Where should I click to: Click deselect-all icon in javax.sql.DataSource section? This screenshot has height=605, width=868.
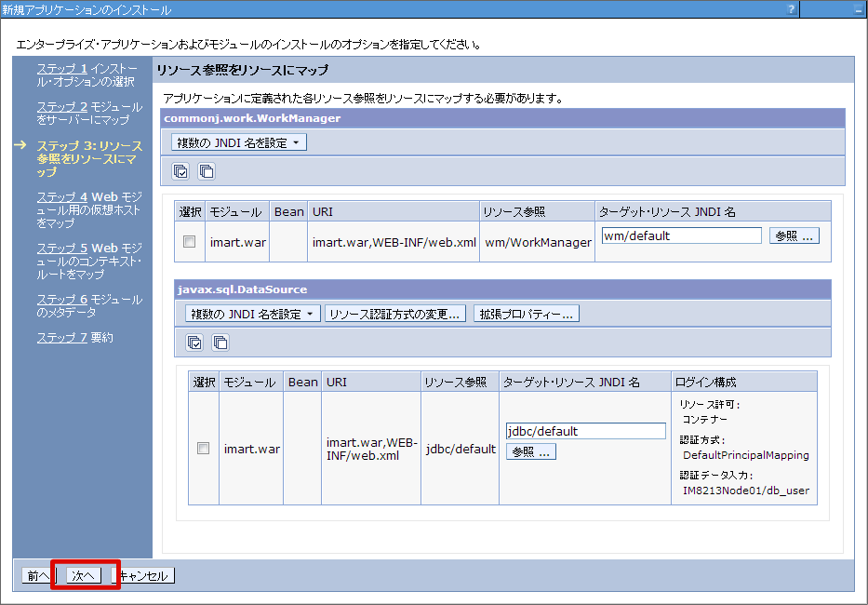pos(220,343)
